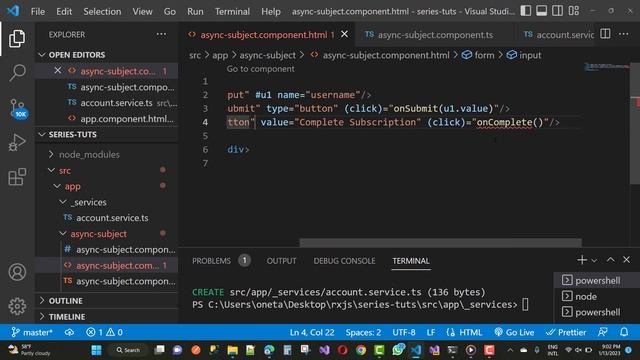
Task: Open the Run and Debug view
Action: point(17,142)
